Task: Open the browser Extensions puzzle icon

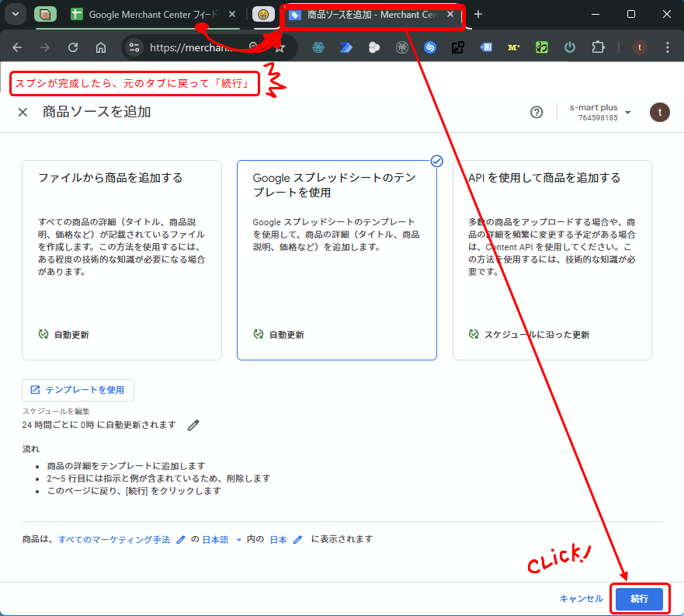Action: 597,47
